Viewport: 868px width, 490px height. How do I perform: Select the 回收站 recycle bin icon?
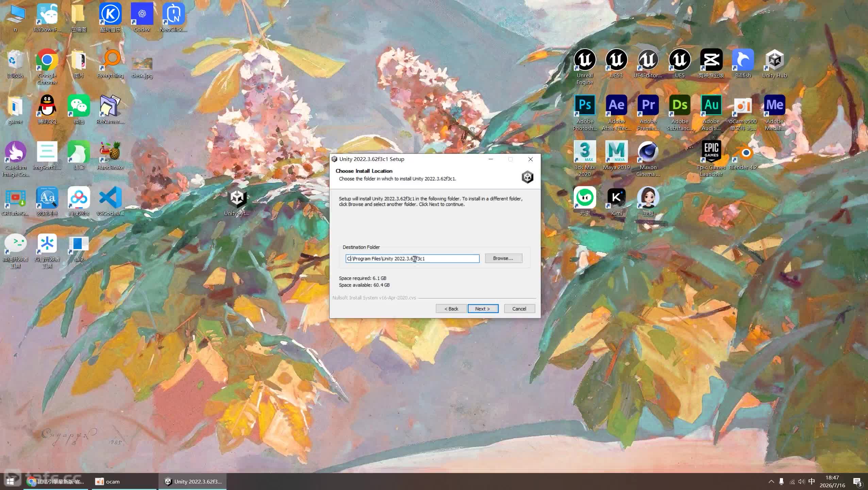click(x=15, y=64)
